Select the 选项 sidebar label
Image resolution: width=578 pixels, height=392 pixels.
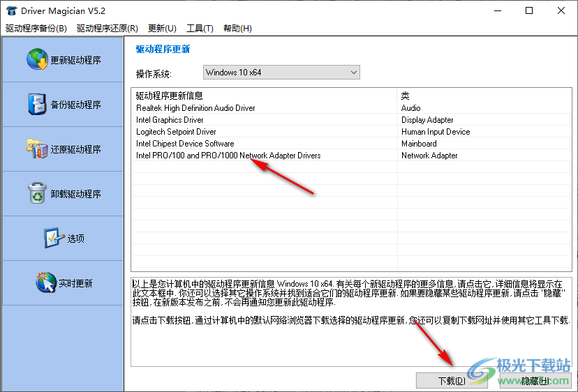point(75,239)
